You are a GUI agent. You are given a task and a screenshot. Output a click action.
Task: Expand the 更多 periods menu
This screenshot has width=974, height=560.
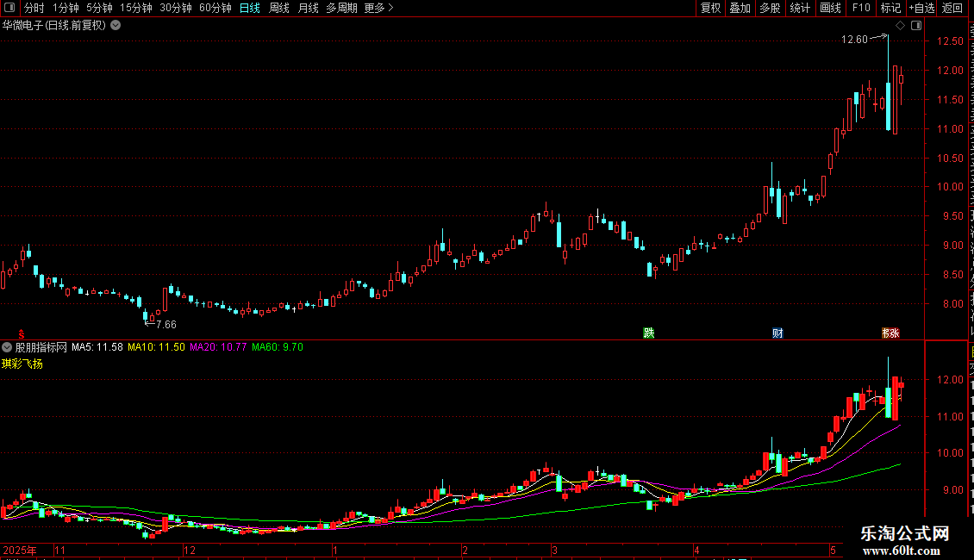[x=378, y=8]
